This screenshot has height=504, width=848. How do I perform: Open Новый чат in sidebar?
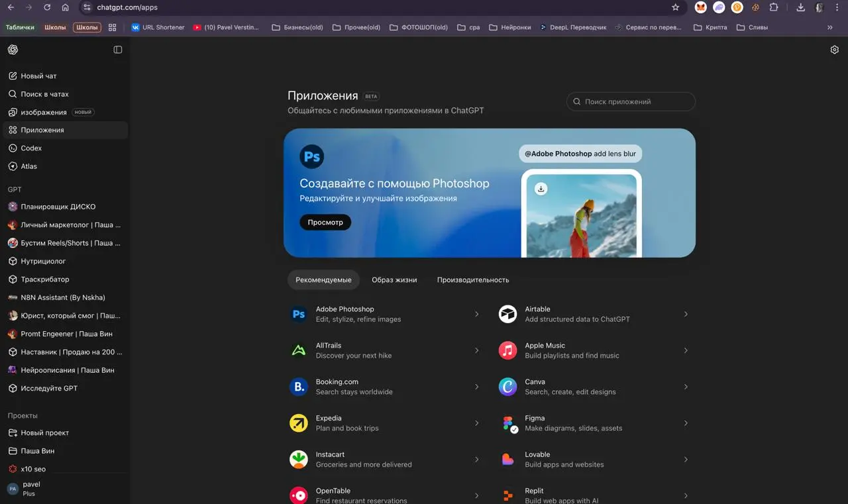(65, 76)
